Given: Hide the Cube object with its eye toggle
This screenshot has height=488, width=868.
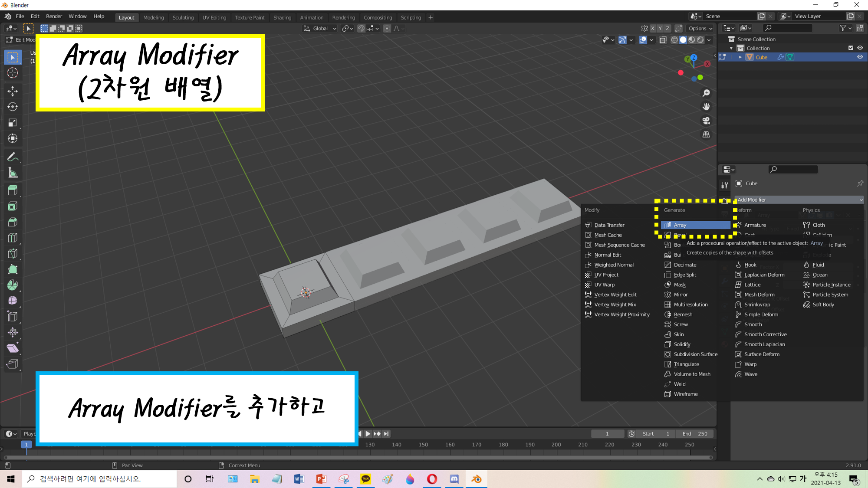Looking at the screenshot, I should coord(861,57).
